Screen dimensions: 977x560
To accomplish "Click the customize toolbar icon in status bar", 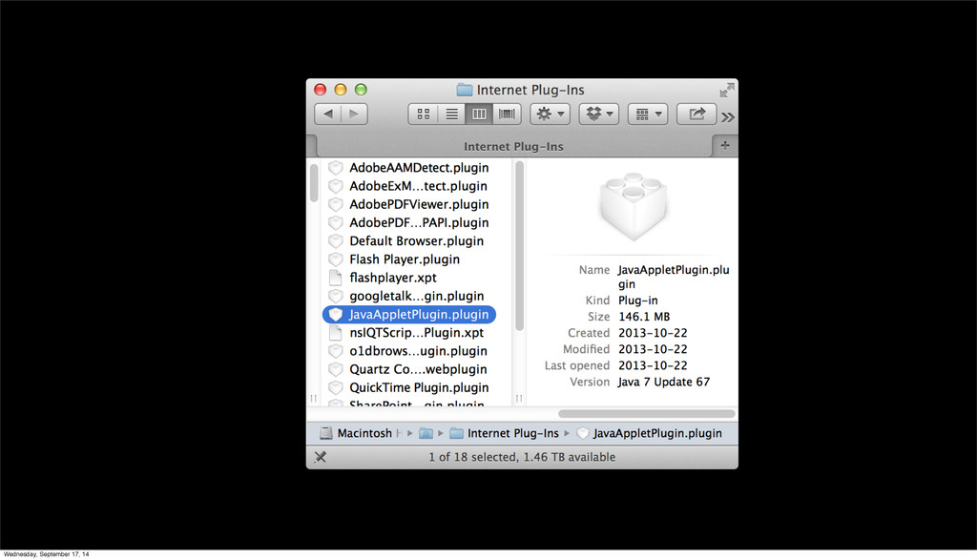I will 321,457.
